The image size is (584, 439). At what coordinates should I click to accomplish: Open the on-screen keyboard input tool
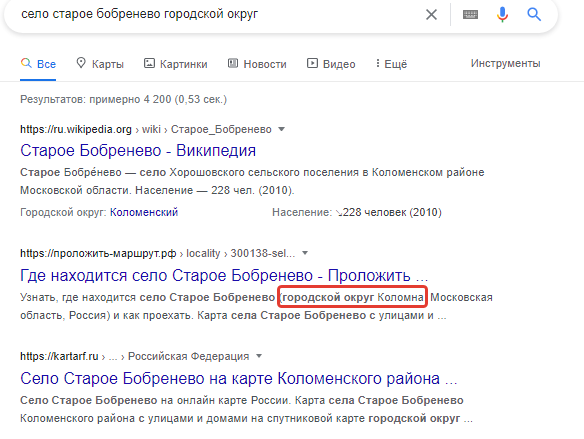pos(470,15)
